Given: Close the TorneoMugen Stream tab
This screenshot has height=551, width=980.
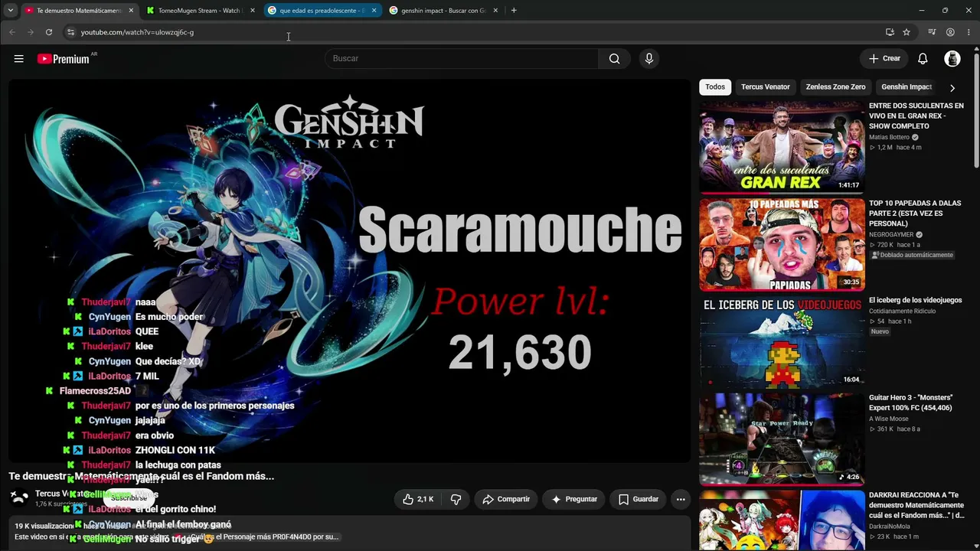Looking at the screenshot, I should 252,11.
